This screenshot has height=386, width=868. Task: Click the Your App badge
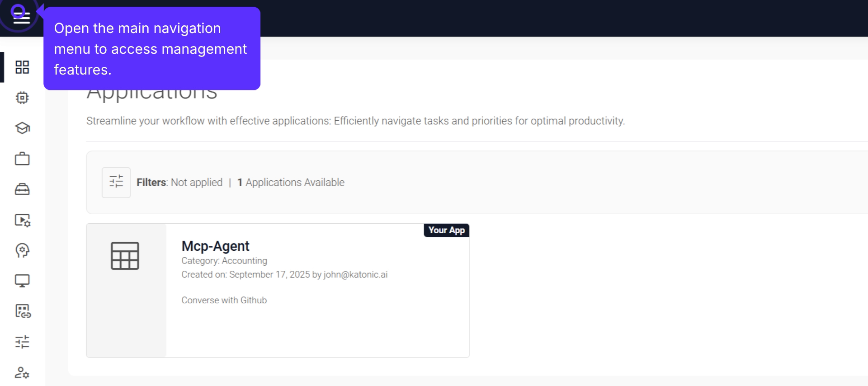tap(446, 230)
